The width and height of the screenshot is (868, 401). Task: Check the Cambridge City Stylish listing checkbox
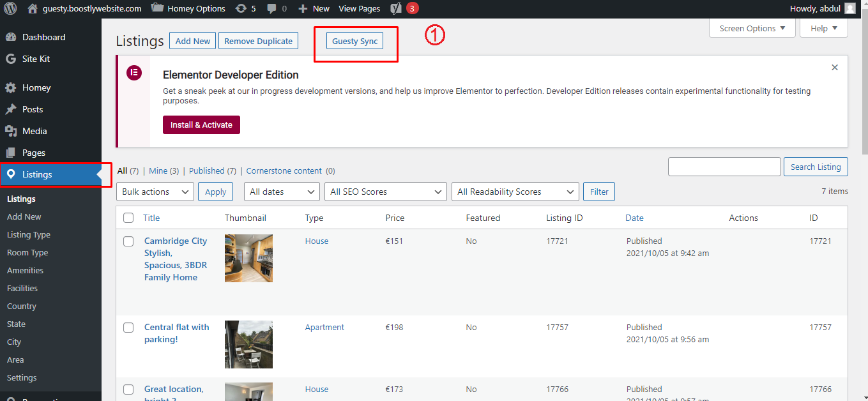pos(128,241)
